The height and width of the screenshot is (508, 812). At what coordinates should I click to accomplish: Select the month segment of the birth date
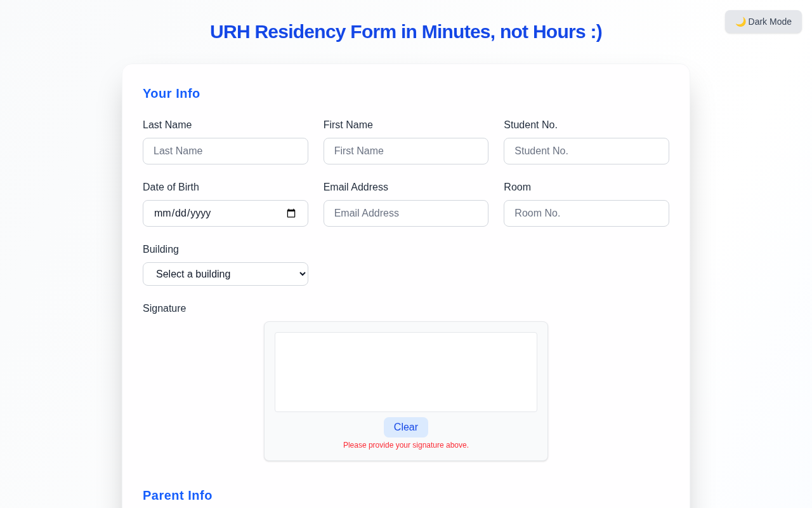(x=162, y=213)
